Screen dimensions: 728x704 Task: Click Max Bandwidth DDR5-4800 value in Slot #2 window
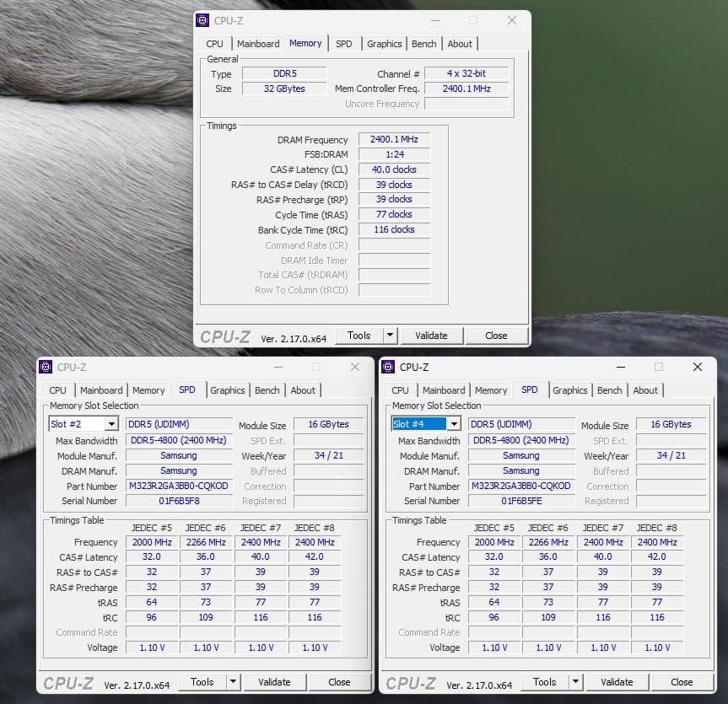179,440
